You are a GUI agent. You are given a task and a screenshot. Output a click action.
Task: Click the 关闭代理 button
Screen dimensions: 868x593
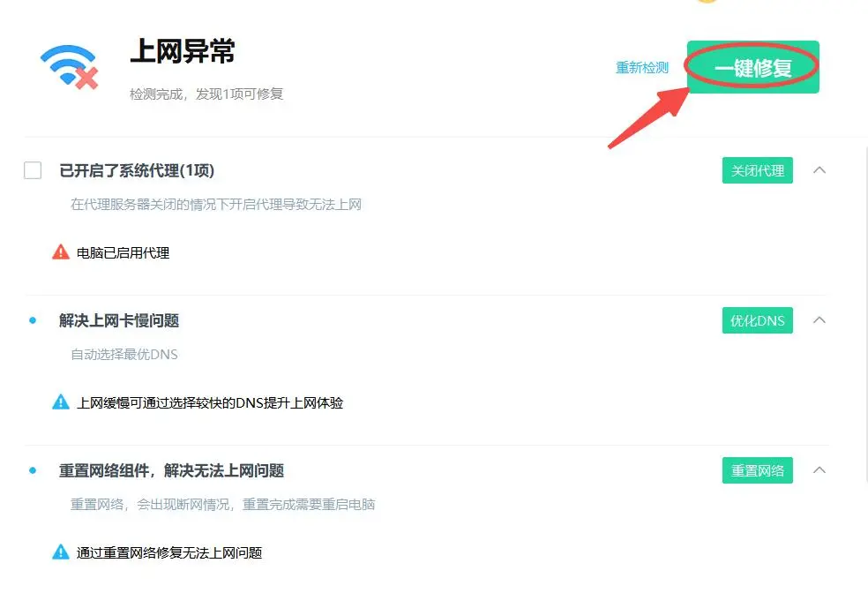point(757,170)
